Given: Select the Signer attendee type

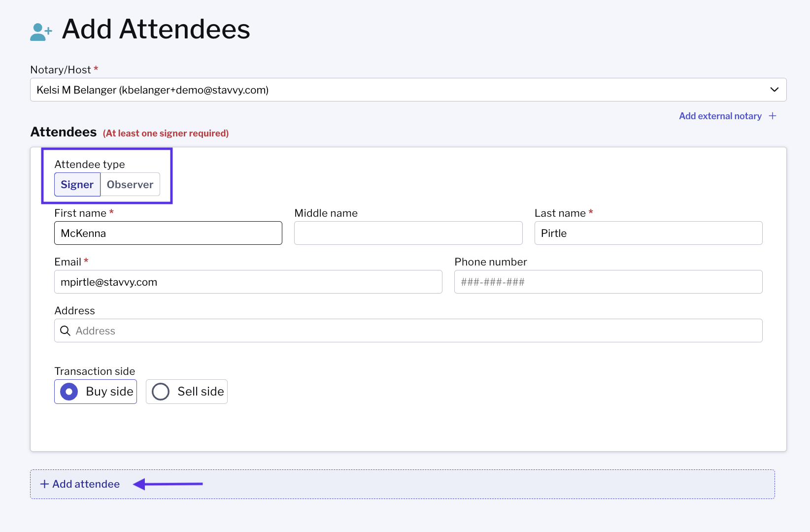Looking at the screenshot, I should click(x=77, y=184).
